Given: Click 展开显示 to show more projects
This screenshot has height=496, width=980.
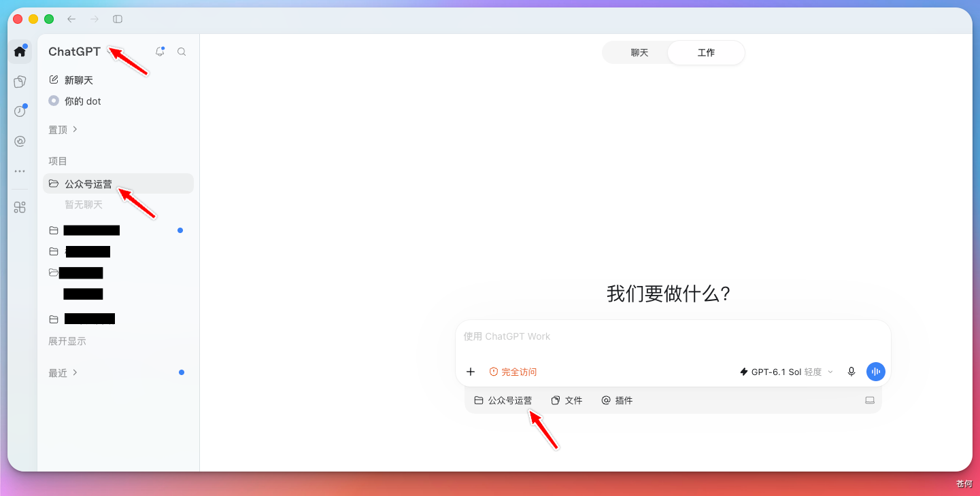Looking at the screenshot, I should click(x=67, y=341).
